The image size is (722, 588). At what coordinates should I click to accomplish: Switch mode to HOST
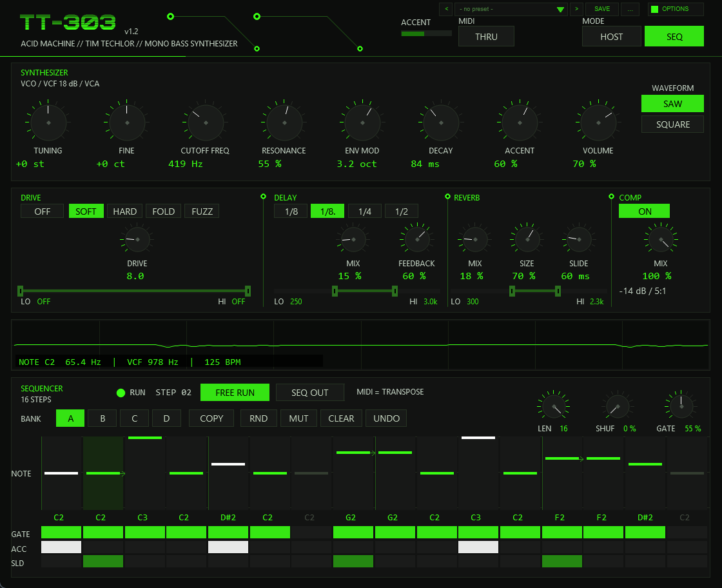coord(612,36)
